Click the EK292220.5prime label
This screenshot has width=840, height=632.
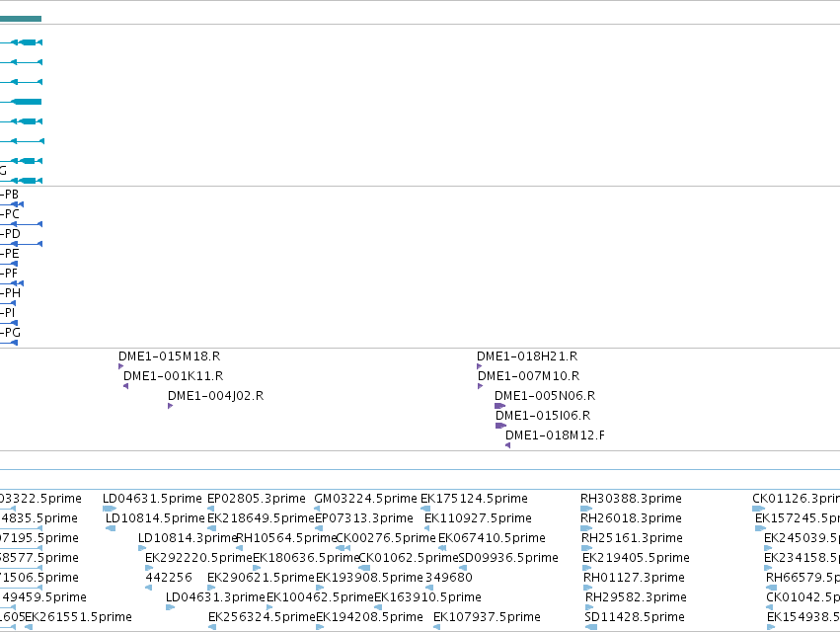(x=198, y=558)
